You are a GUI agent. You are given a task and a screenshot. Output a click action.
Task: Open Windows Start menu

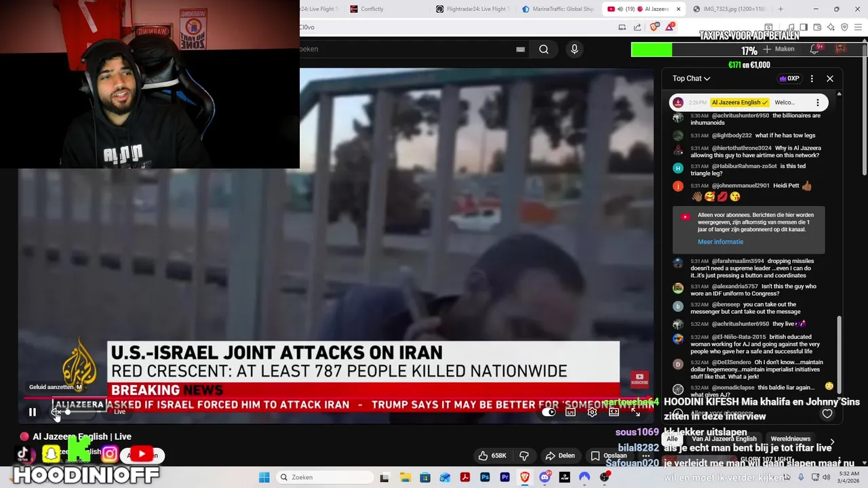pyautogui.click(x=264, y=477)
